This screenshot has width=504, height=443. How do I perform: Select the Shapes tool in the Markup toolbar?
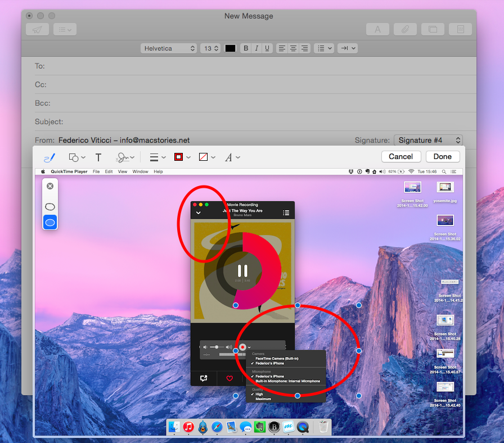[x=74, y=157]
